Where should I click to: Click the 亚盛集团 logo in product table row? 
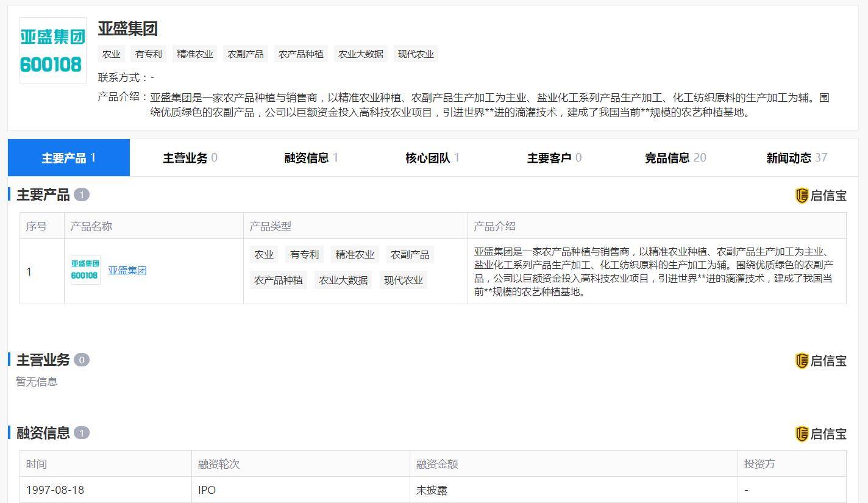pyautogui.click(x=85, y=270)
